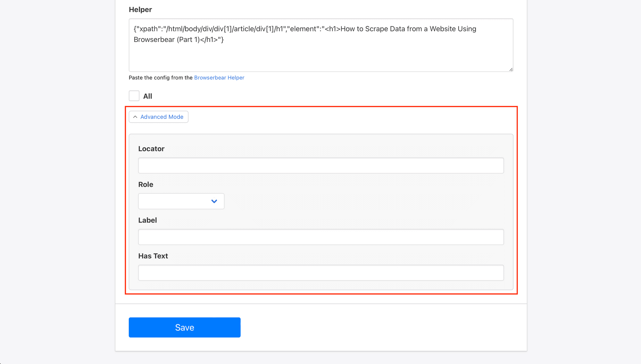
Task: Click the All label to toggle its checkbox
Action: pos(148,96)
